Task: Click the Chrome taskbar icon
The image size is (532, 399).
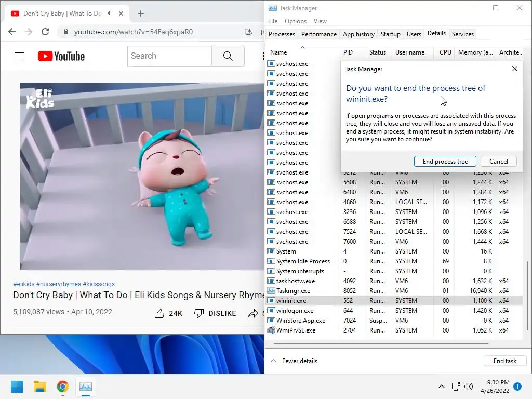Action: click(x=63, y=387)
